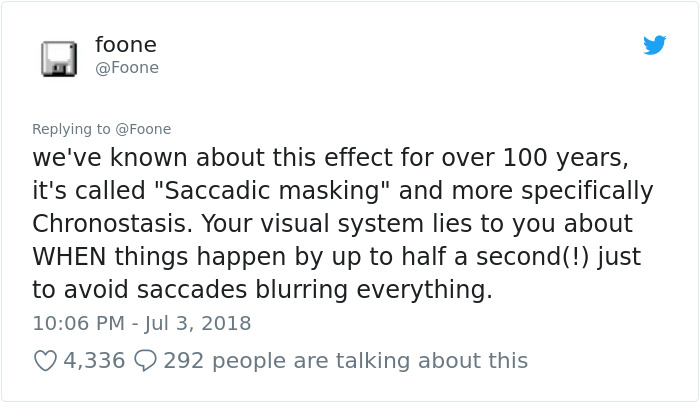
Task: Follow the @Foone mention in Replying to
Action: pos(143,129)
